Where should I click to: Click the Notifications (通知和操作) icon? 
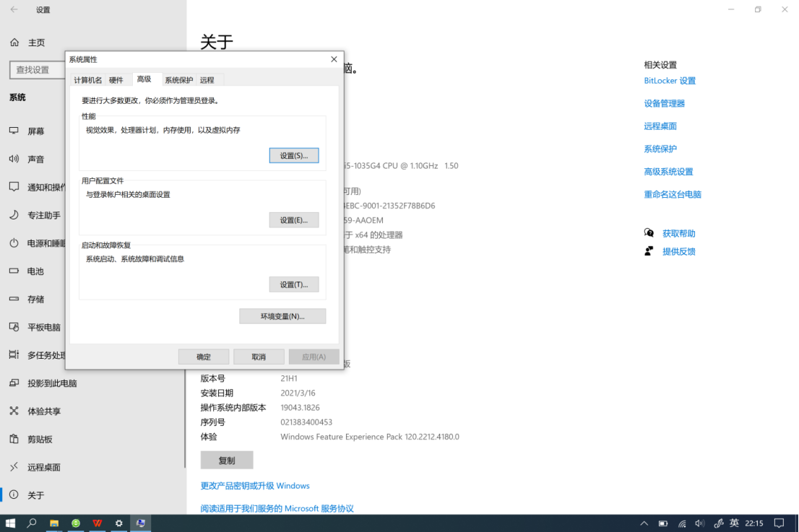14,187
